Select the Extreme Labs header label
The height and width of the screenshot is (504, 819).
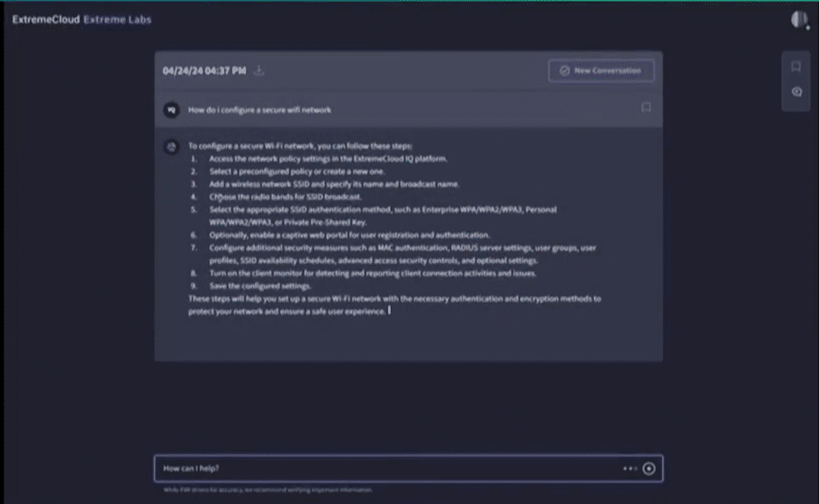(117, 19)
